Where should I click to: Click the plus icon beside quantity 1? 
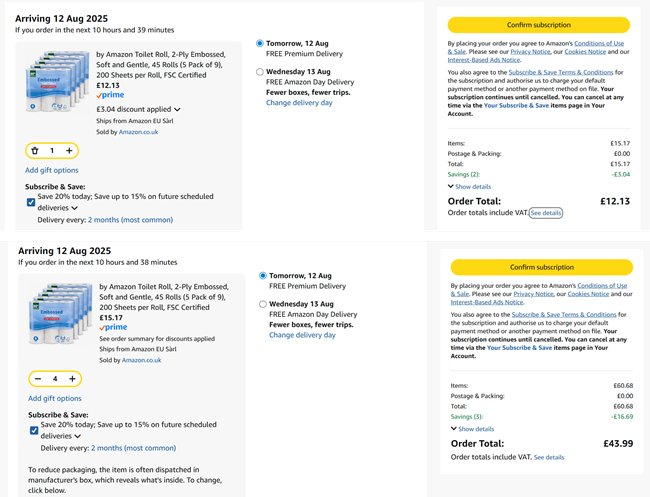pyautogui.click(x=69, y=151)
